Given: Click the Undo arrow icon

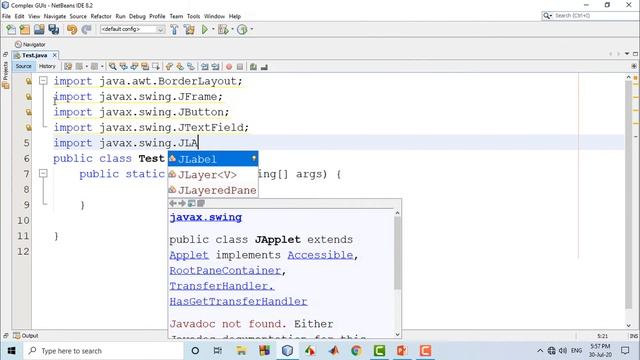Looking at the screenshot, I should point(72,29).
